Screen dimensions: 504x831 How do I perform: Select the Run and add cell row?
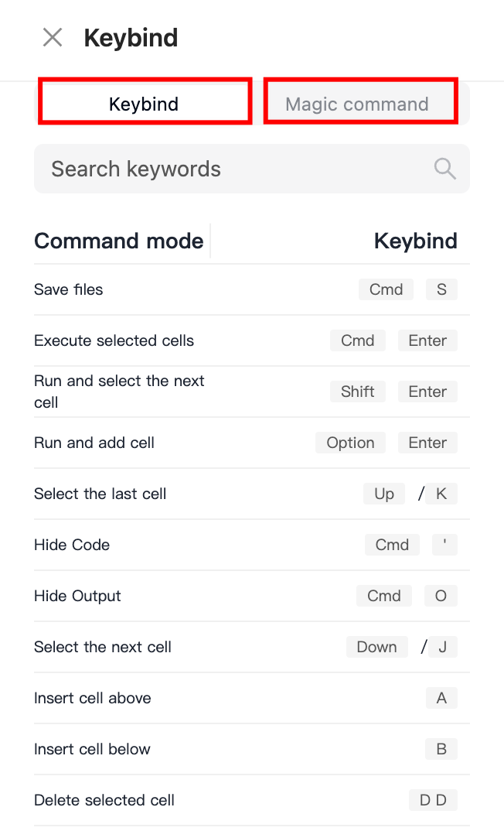pos(252,443)
